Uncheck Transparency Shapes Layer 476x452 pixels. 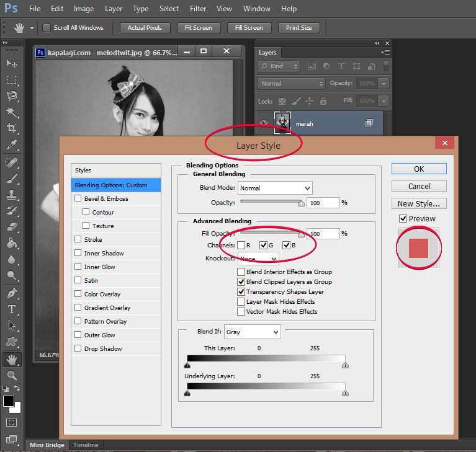tap(241, 291)
